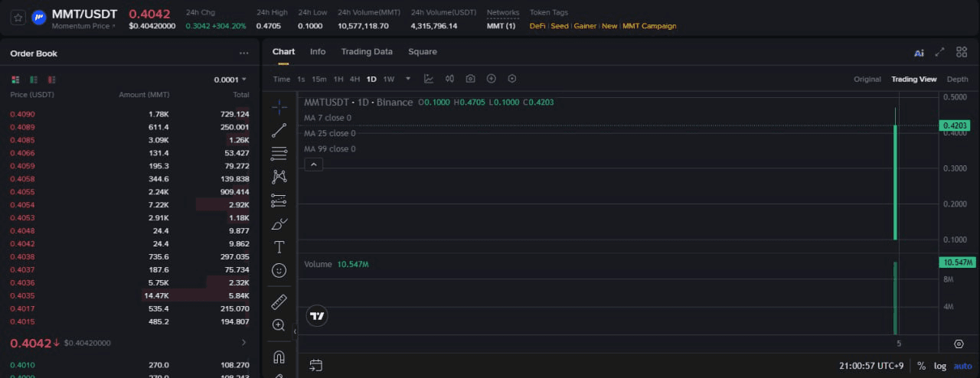Open the go-to-date calendar icon
This screenshot has width=980, height=378.
point(315,366)
